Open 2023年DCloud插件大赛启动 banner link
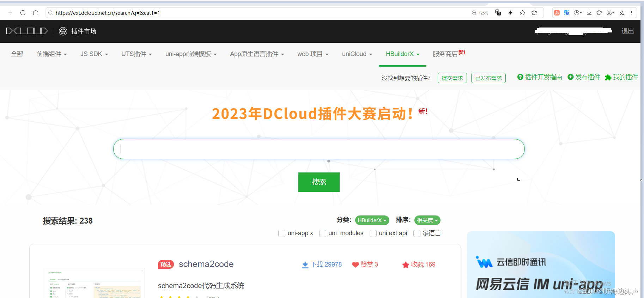The image size is (644, 298). point(312,114)
